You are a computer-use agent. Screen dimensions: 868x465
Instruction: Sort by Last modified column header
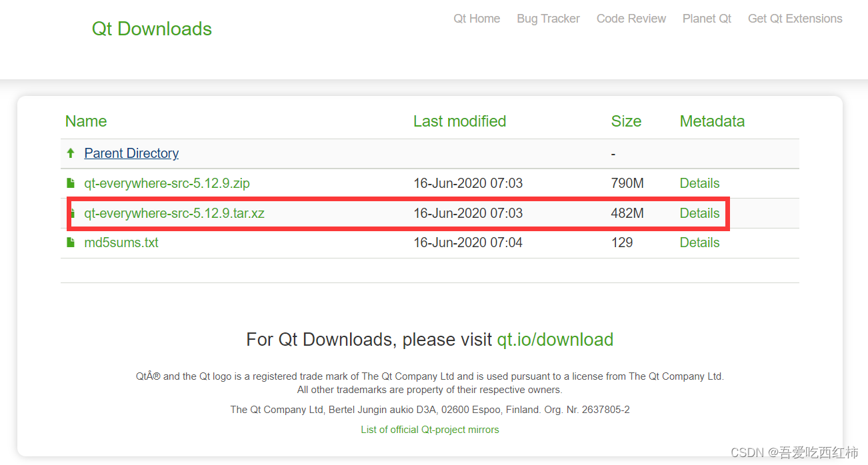[459, 121]
